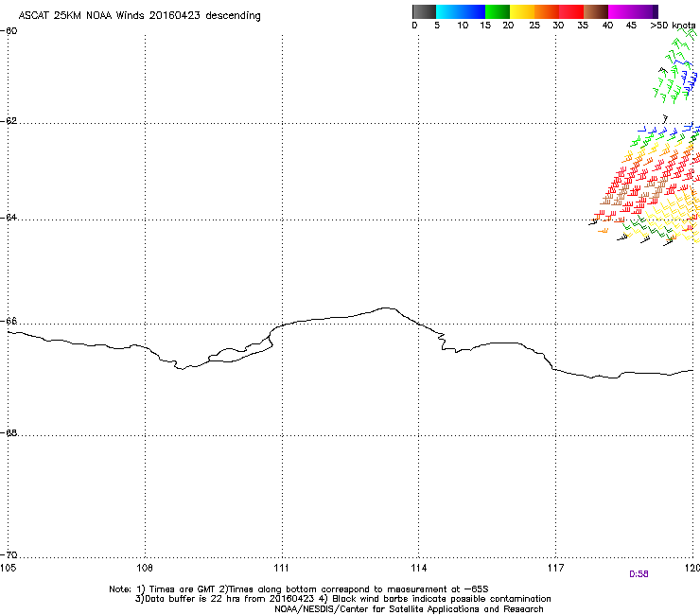This screenshot has height=615, width=700.
Task: Select the gray 0–5 knots legend segment
Action: click(x=424, y=11)
